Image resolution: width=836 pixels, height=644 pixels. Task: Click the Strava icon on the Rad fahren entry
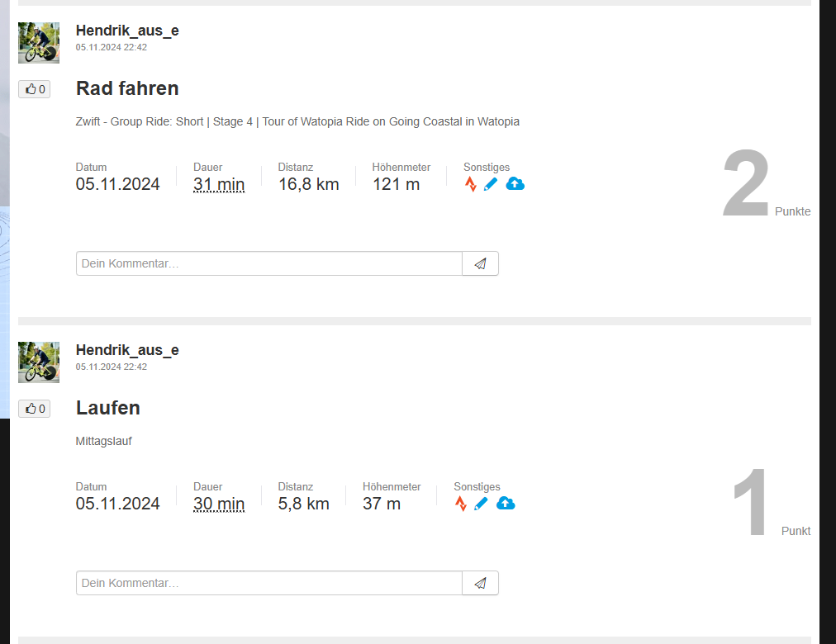point(471,184)
